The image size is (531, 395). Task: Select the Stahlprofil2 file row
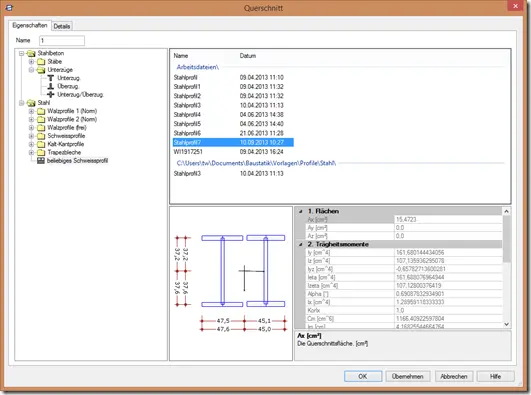233,96
